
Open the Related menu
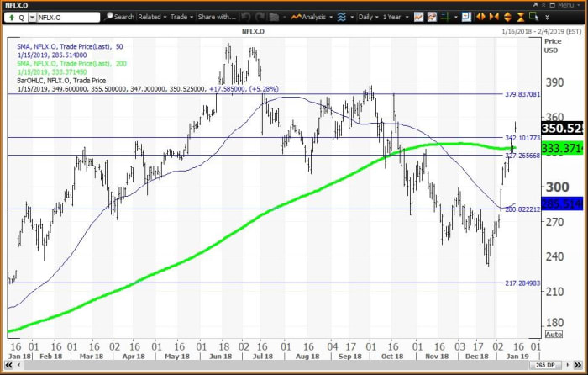[x=152, y=16]
